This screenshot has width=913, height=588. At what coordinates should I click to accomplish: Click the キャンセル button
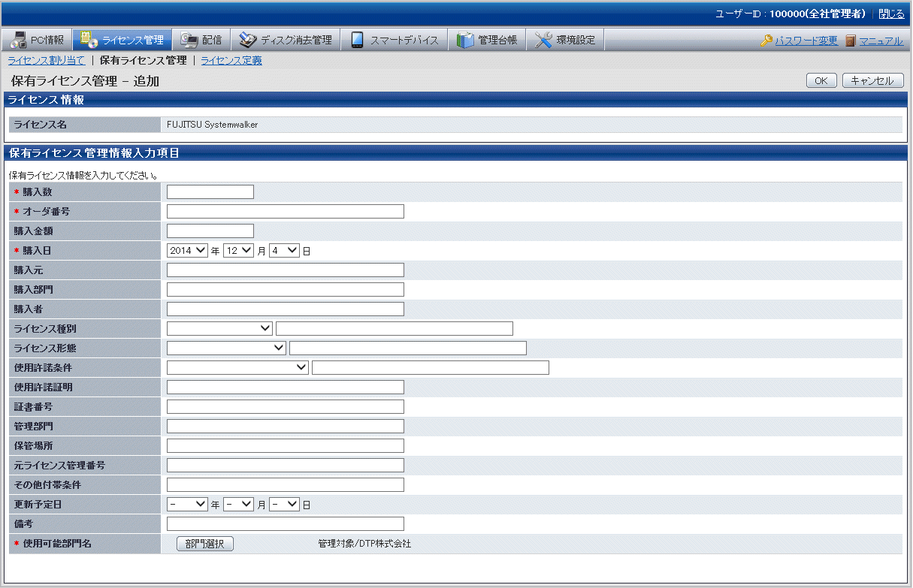(872, 80)
